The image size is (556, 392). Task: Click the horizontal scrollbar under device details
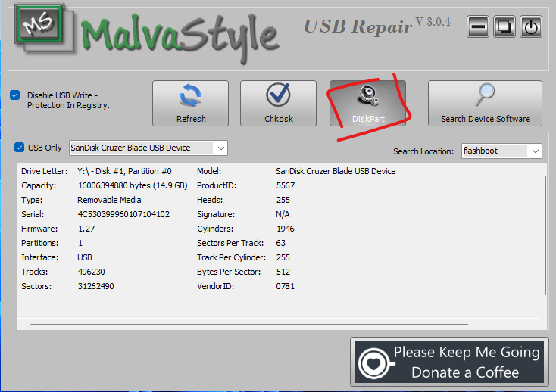tap(249, 324)
